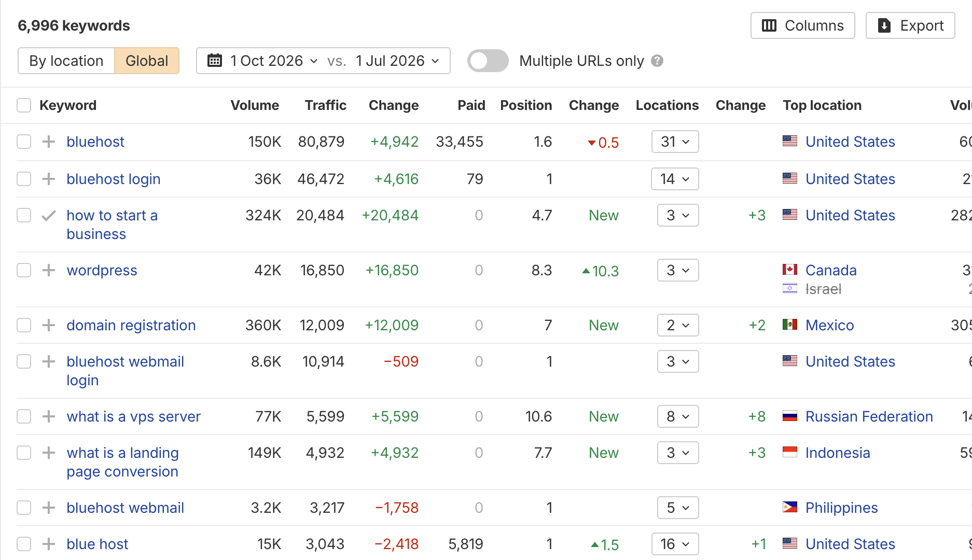Tick the checkbox for bluehost login row
Image resolution: width=972 pixels, height=560 pixels.
[x=24, y=179]
